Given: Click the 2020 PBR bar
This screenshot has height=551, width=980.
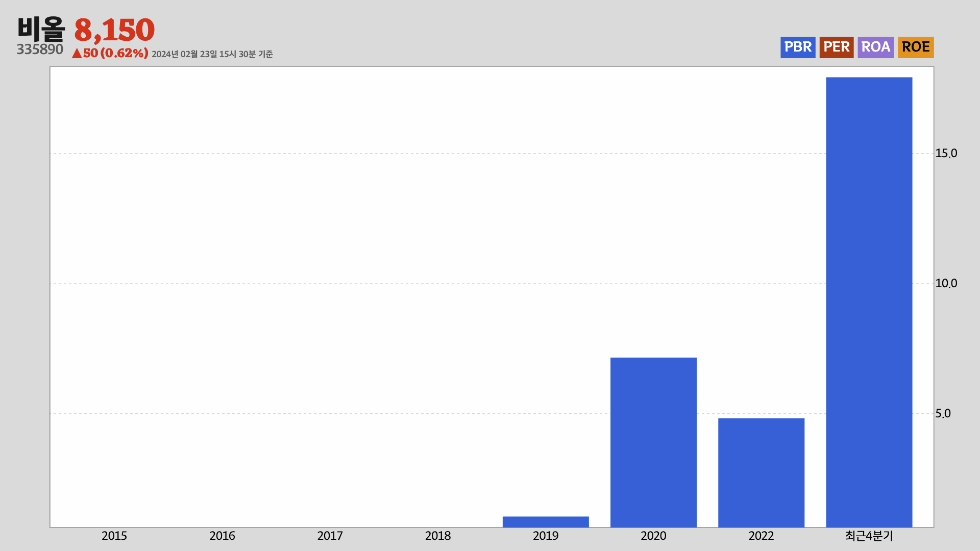Looking at the screenshot, I should [x=653, y=442].
